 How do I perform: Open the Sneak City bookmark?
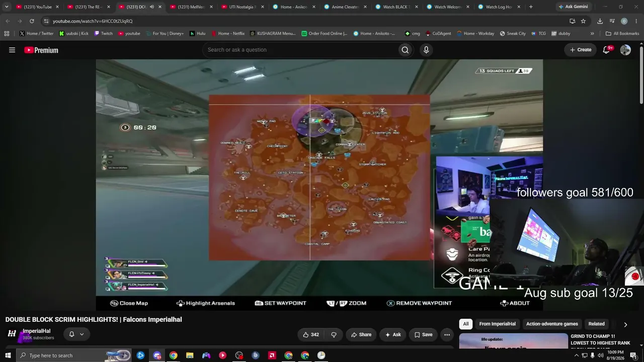coord(513,34)
